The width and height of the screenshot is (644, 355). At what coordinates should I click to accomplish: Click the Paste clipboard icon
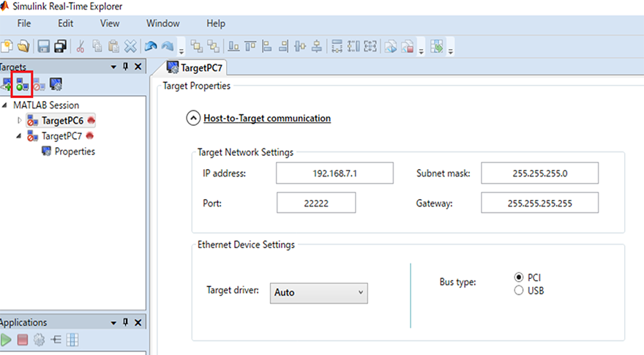[x=113, y=46]
